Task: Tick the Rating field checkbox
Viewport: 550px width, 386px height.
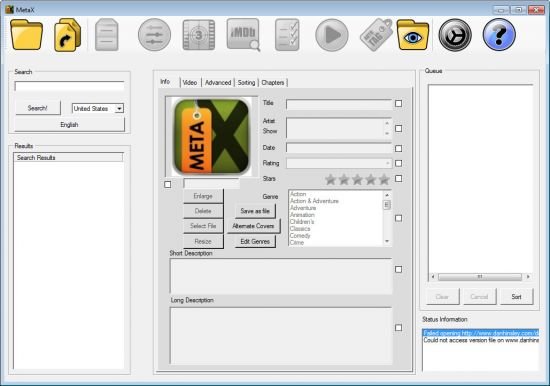Action: (398, 163)
